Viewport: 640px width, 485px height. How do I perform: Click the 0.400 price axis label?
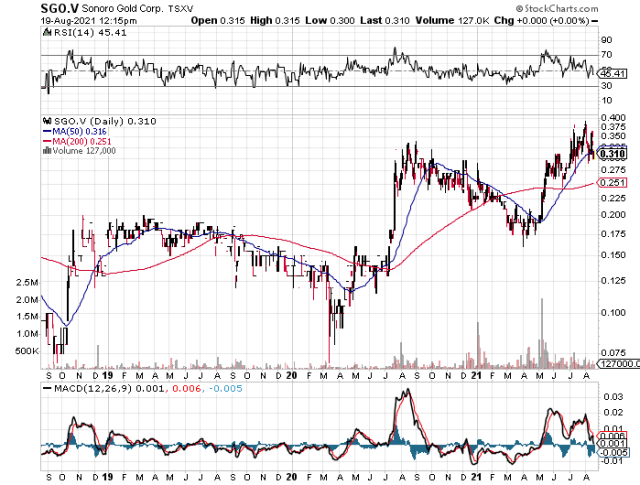[613, 118]
